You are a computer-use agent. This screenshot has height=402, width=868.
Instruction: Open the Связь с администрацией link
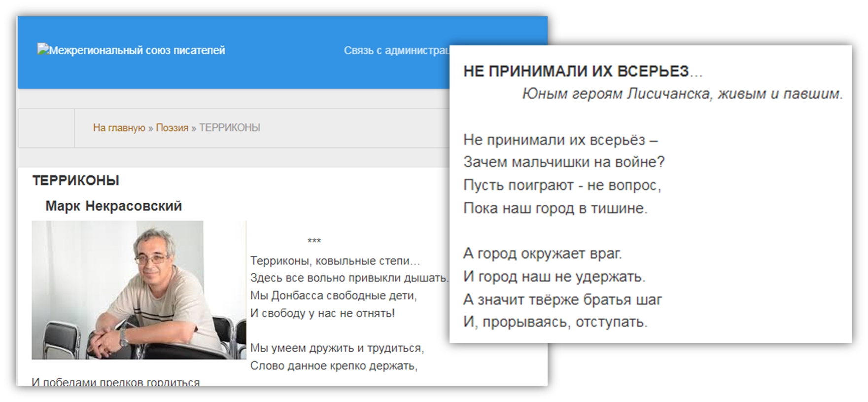tap(396, 50)
